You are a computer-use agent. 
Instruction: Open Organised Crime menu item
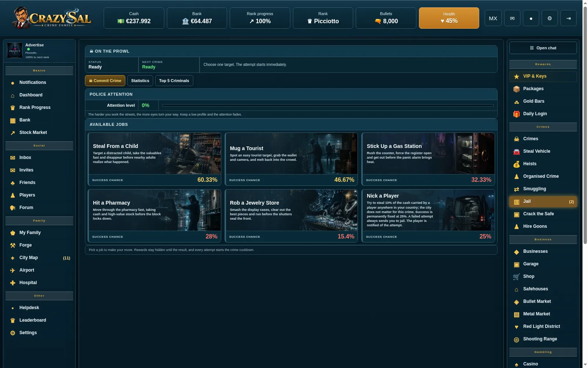click(x=543, y=176)
